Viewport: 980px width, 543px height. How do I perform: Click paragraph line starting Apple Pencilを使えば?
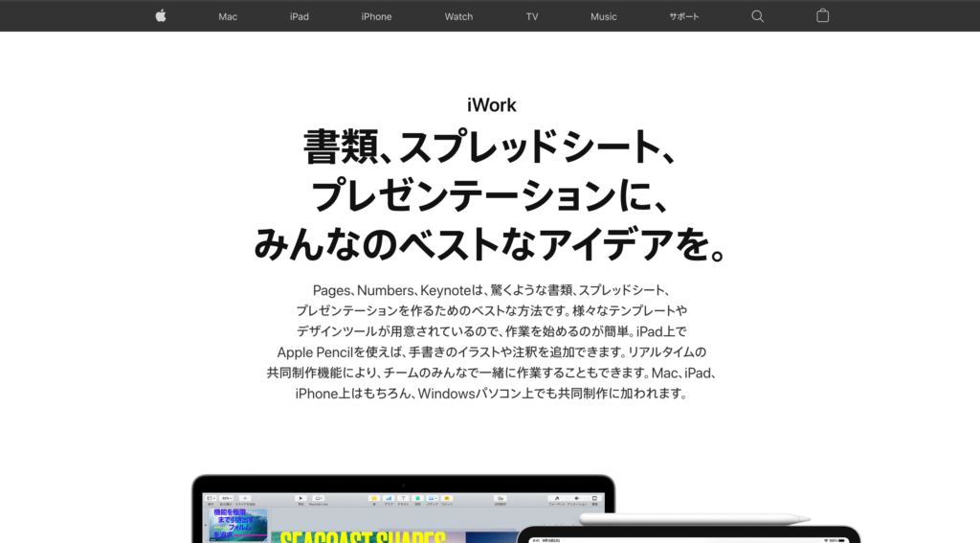click(491, 352)
